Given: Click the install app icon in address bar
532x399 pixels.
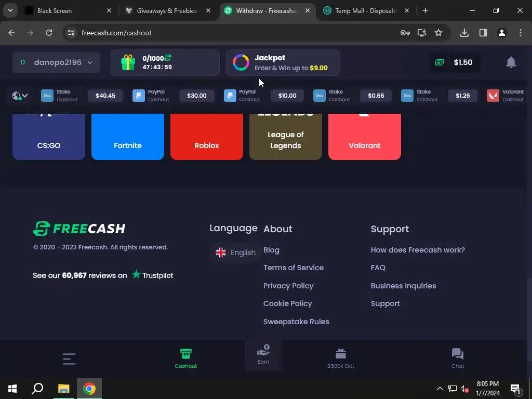Looking at the screenshot, I should coord(422,33).
